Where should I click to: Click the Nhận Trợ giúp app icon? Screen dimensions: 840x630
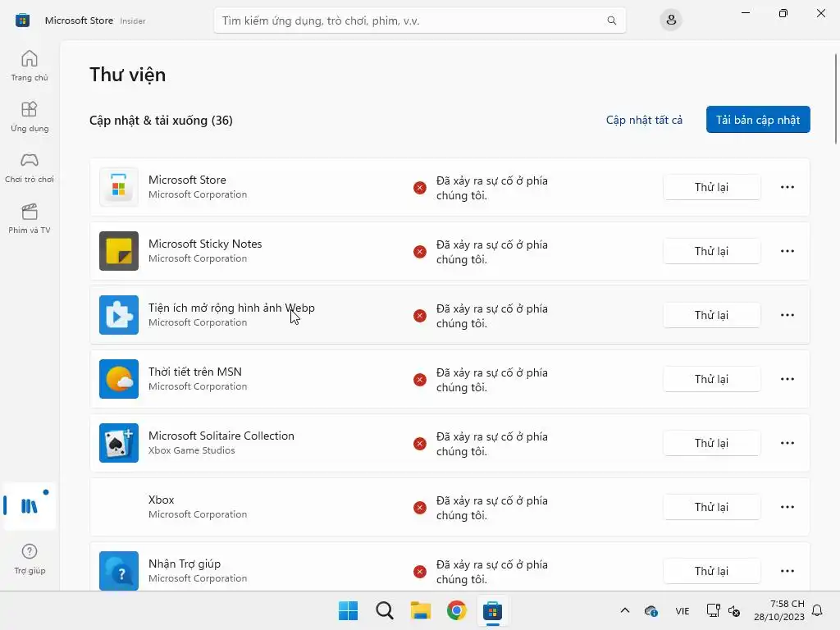coord(119,571)
